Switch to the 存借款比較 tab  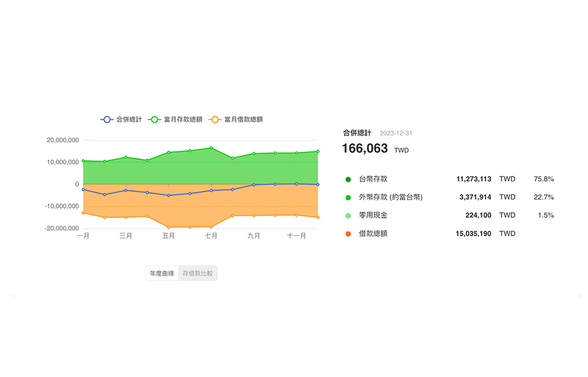coord(197,273)
